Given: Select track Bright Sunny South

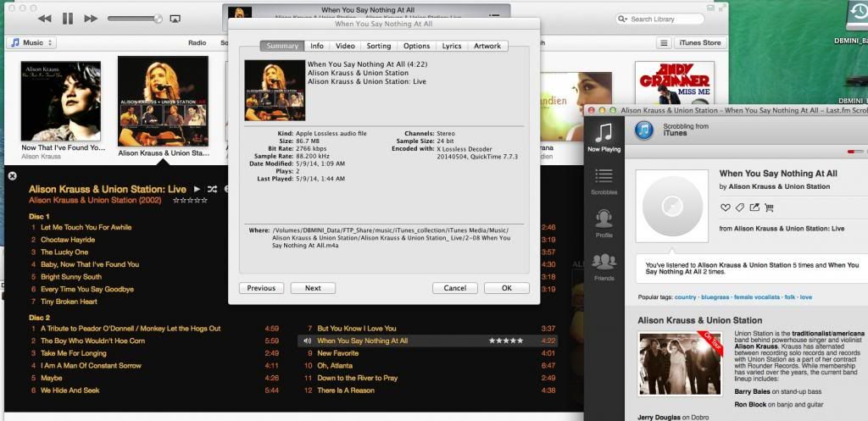Looking at the screenshot, I should pos(71,277).
